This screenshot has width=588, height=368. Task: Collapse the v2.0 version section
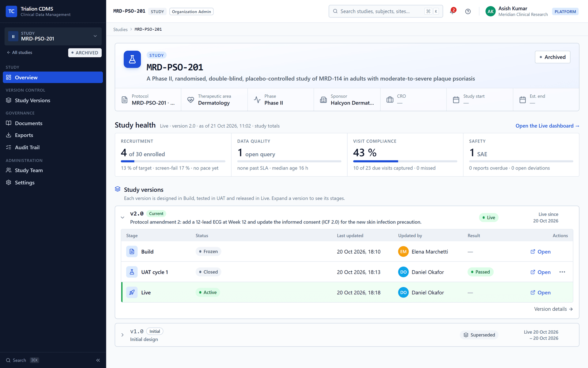tap(123, 217)
